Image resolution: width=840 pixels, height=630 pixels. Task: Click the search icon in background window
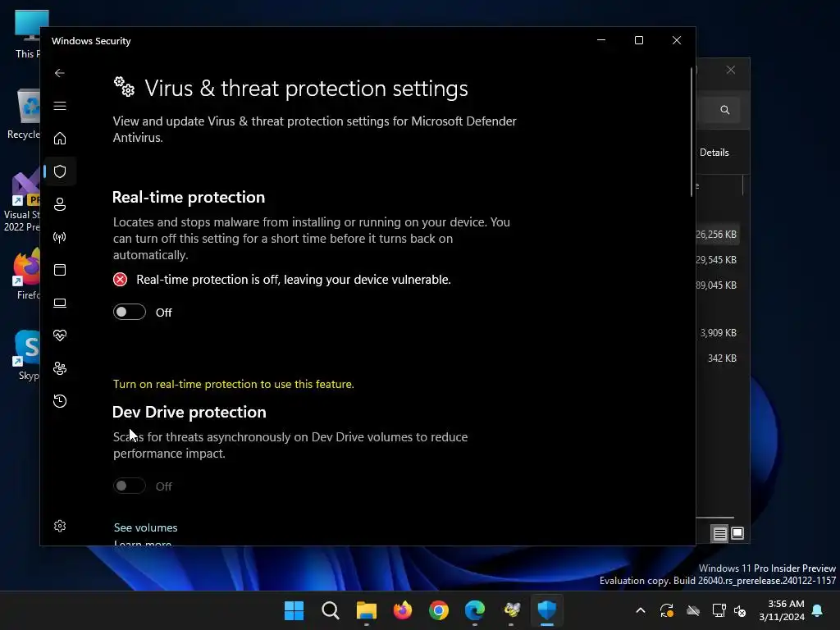tap(725, 110)
